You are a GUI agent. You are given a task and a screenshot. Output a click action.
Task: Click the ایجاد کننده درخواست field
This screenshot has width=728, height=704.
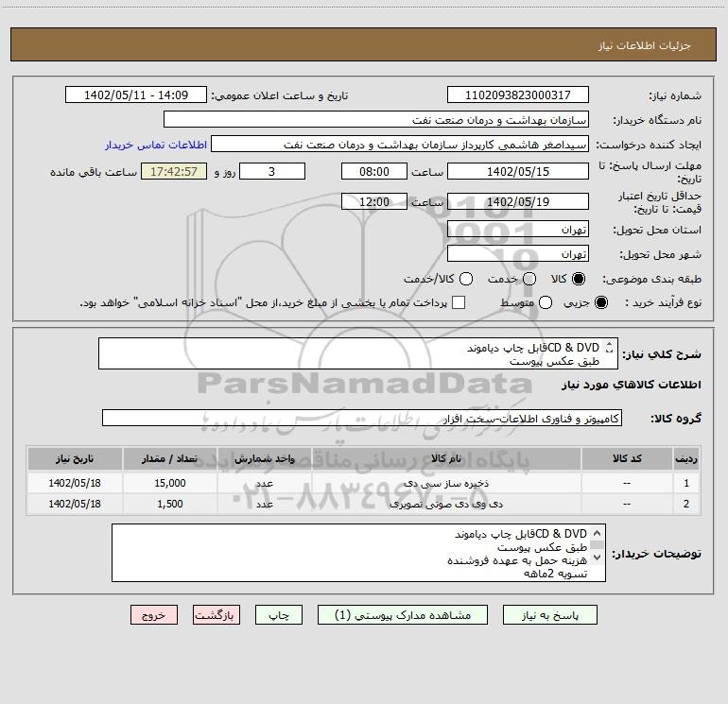400,144
